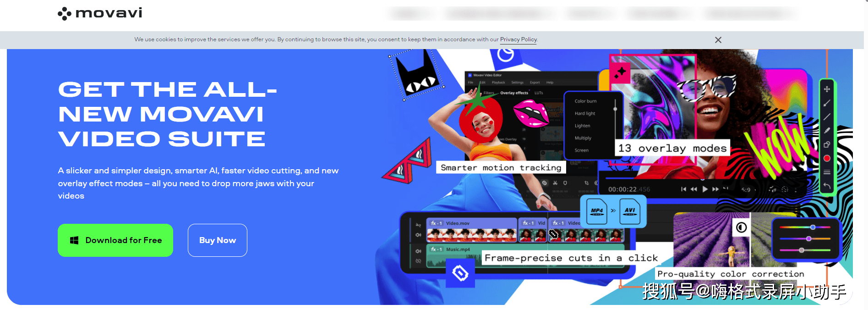Open the Settings menu
Image resolution: width=868 pixels, height=310 pixels.
[x=517, y=83]
